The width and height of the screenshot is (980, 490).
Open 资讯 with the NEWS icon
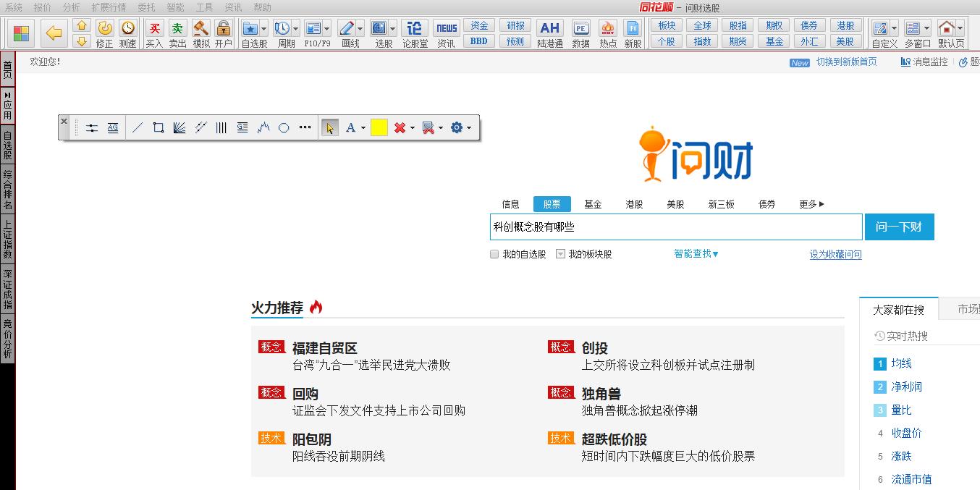coord(446,28)
